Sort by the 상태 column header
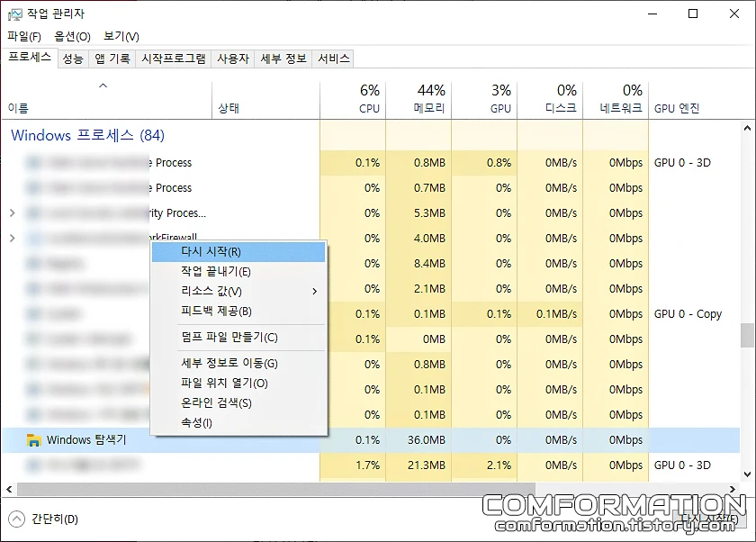 265,100
